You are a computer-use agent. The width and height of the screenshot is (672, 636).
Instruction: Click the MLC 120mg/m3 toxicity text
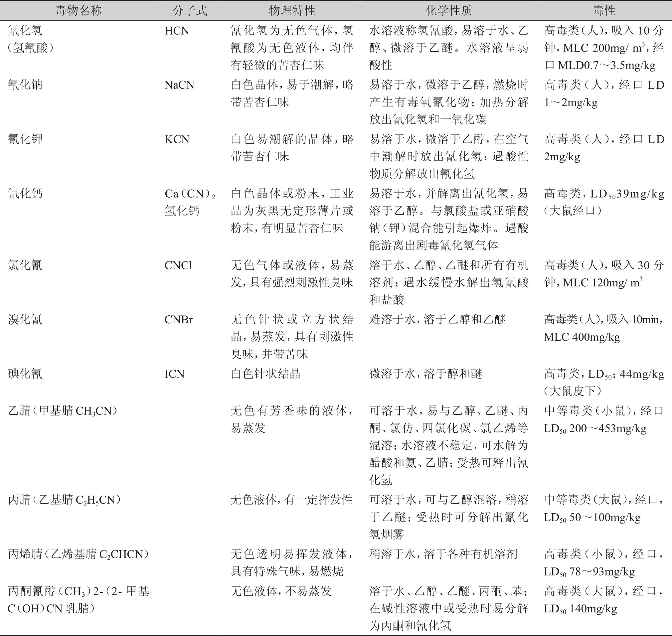click(x=602, y=282)
